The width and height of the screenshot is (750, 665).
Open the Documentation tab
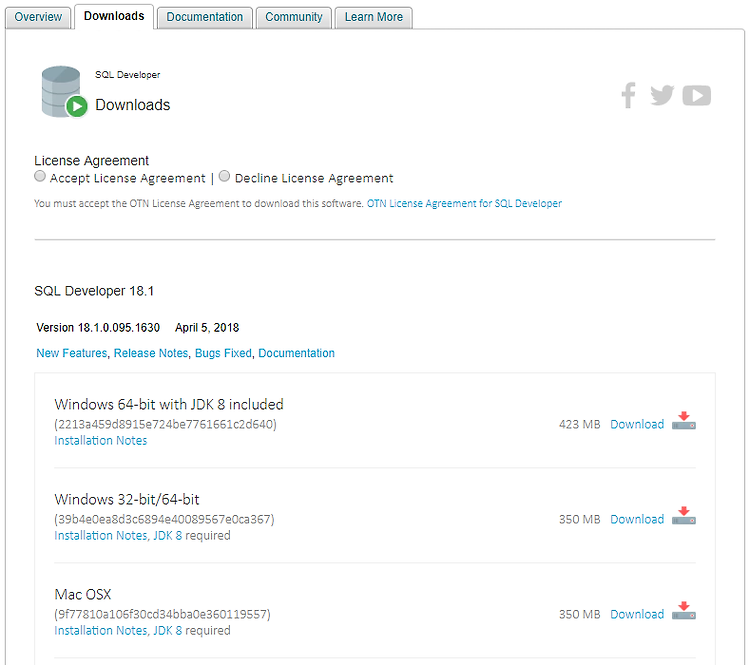coord(205,17)
